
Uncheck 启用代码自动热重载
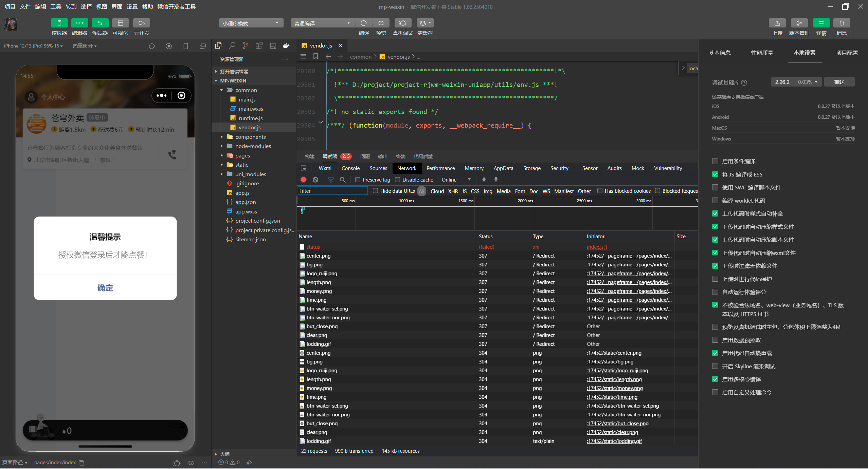pos(715,353)
